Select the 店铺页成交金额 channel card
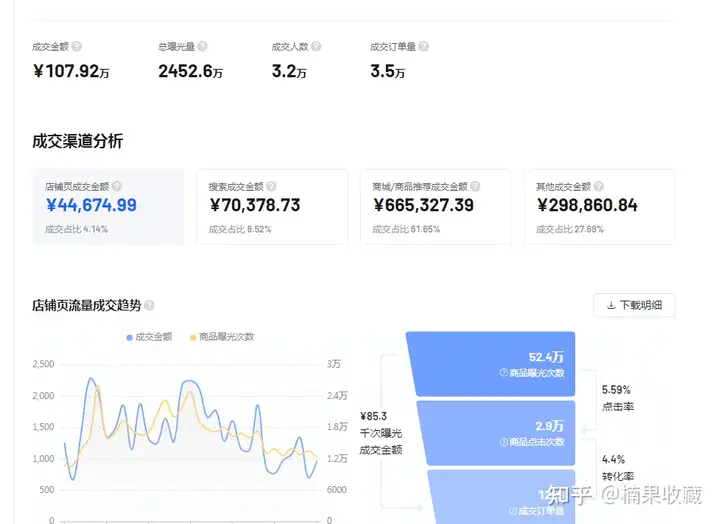 (x=108, y=207)
